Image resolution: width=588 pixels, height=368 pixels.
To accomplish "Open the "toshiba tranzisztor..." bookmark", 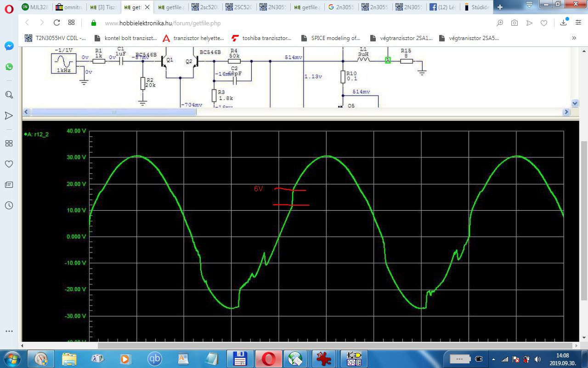I will pos(262,38).
